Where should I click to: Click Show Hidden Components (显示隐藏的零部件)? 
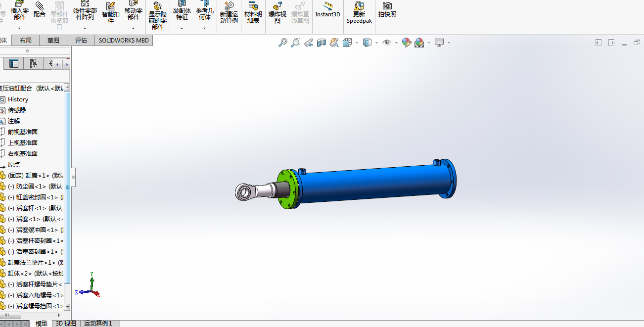click(158, 15)
